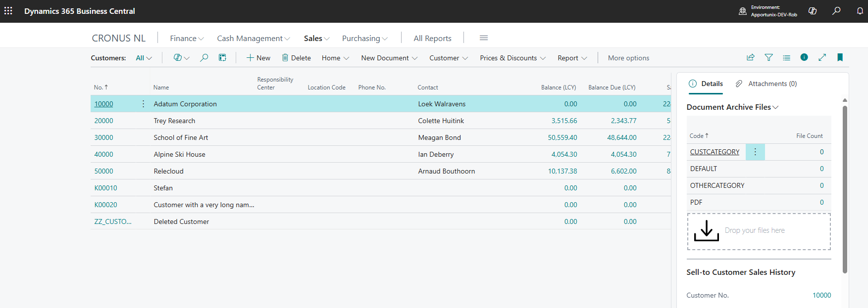Image resolution: width=868 pixels, height=308 pixels.
Task: Expand the Finance menu
Action: [187, 38]
